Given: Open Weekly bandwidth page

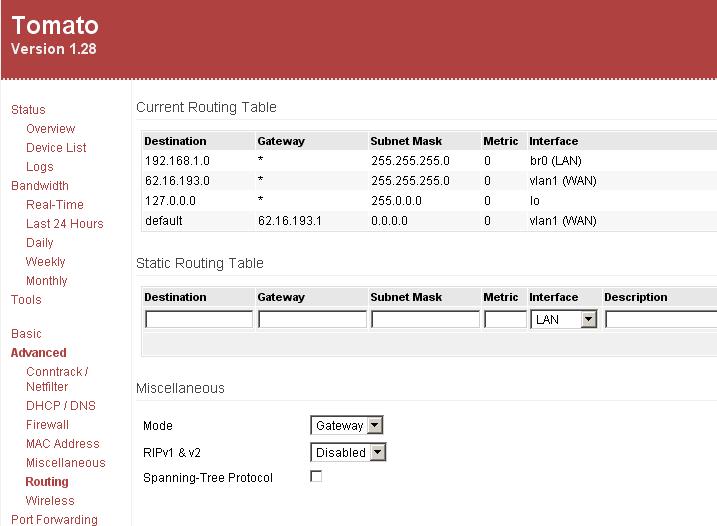Looking at the screenshot, I should coord(45,262).
